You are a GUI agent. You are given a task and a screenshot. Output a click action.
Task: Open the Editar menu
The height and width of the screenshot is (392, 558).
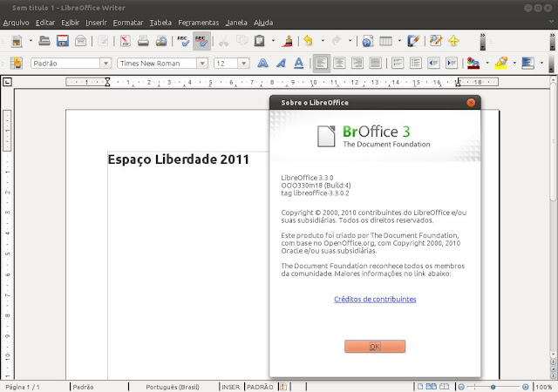tap(45, 23)
